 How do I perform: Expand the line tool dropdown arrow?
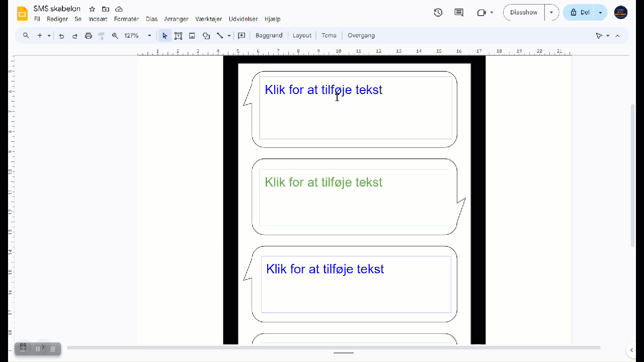[x=229, y=36]
